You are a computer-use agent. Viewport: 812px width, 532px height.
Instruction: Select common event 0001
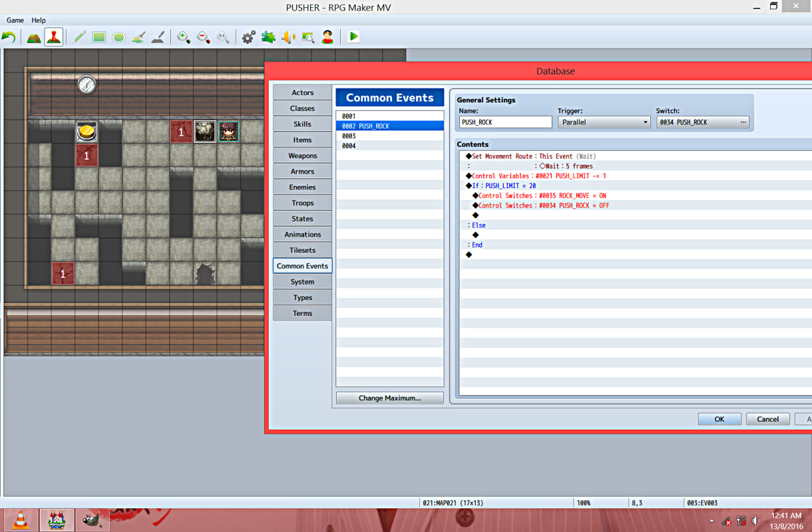[389, 116]
